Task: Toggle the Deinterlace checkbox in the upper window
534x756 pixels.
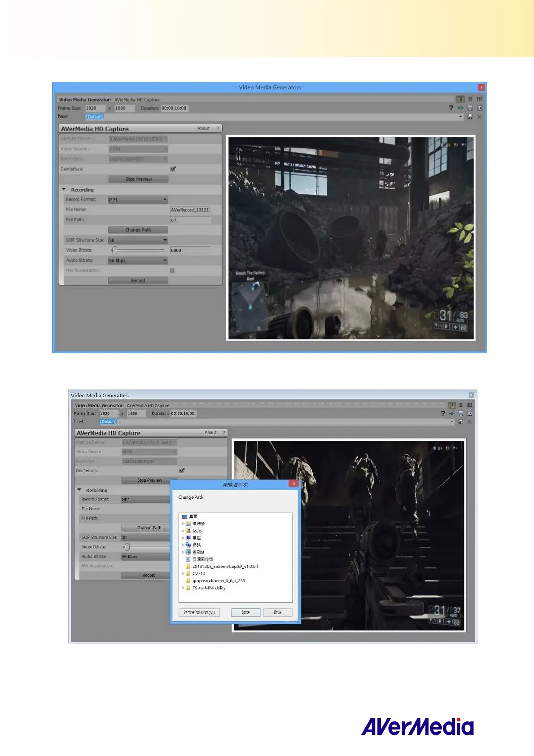Action: [173, 169]
